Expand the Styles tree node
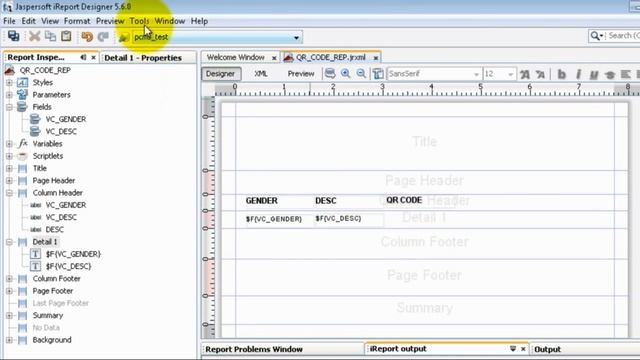The image size is (640, 360). coord(9,82)
